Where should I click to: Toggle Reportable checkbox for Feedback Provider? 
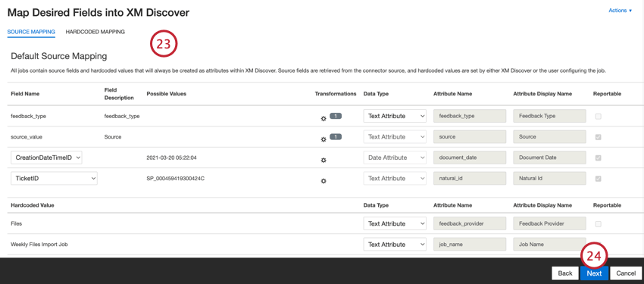598,224
